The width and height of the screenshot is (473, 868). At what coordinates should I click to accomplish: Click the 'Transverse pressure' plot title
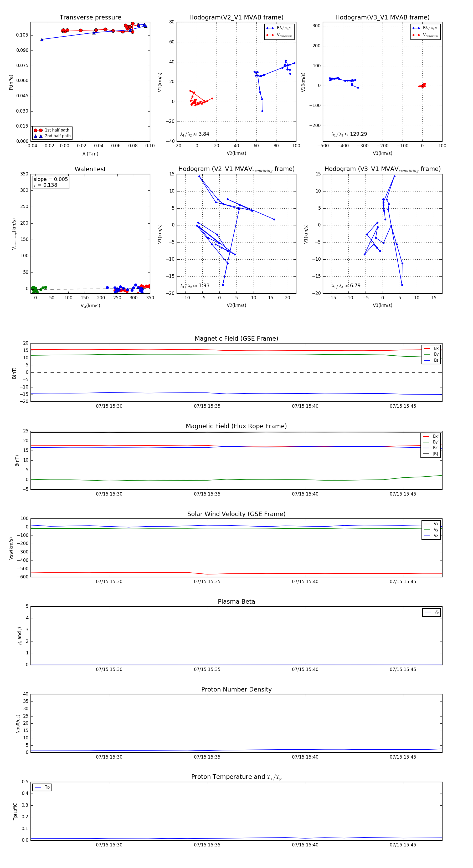(x=90, y=17)
